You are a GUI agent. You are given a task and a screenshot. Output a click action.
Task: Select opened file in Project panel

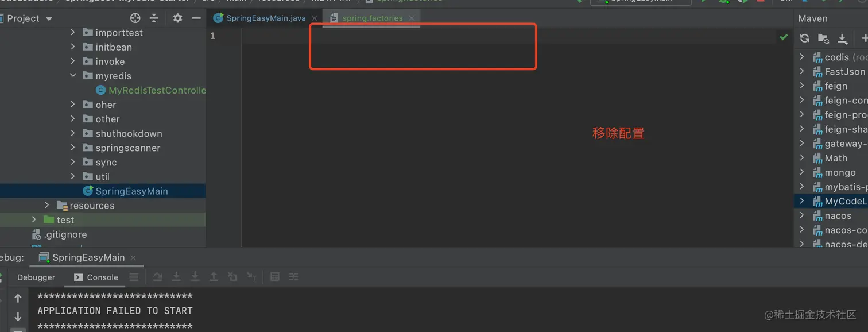(135, 18)
